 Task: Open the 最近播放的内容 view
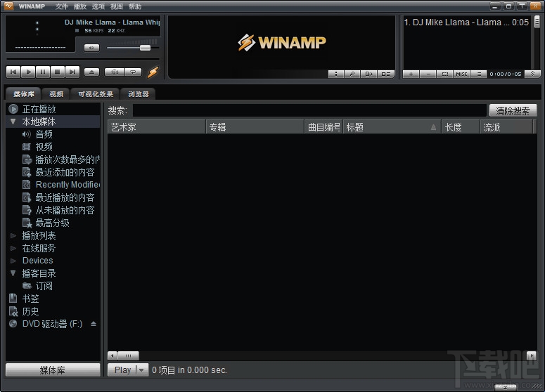[x=65, y=197]
